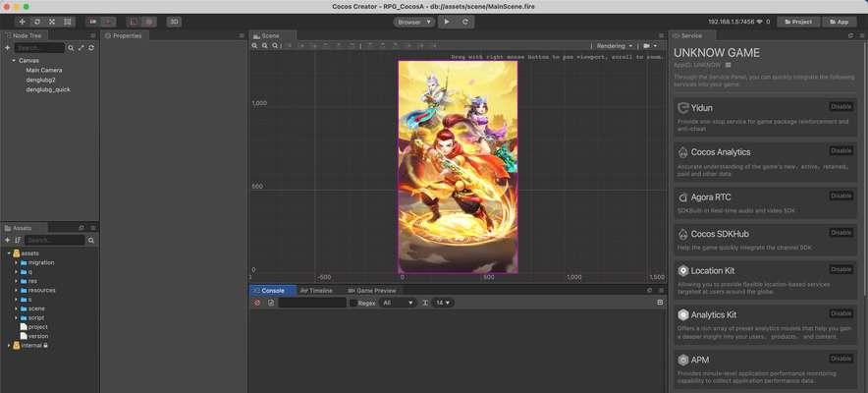Image resolution: width=868 pixels, height=393 pixels.
Task: Expand the internal assets database
Action: coord(10,346)
